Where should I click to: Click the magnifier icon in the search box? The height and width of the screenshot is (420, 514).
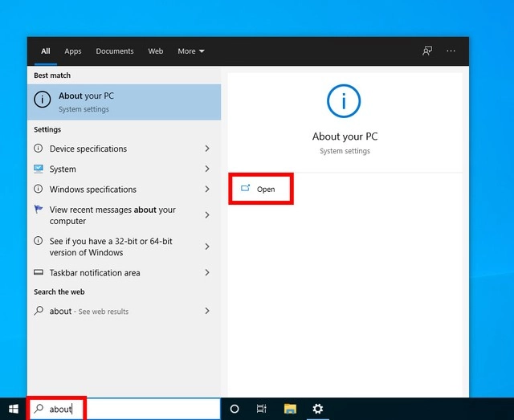coord(39,409)
